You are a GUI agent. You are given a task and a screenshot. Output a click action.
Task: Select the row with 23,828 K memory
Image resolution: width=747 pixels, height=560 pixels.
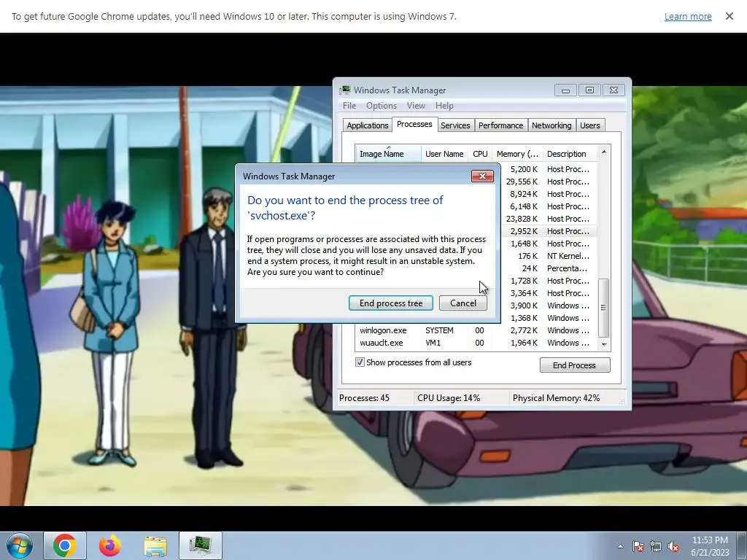coord(548,219)
